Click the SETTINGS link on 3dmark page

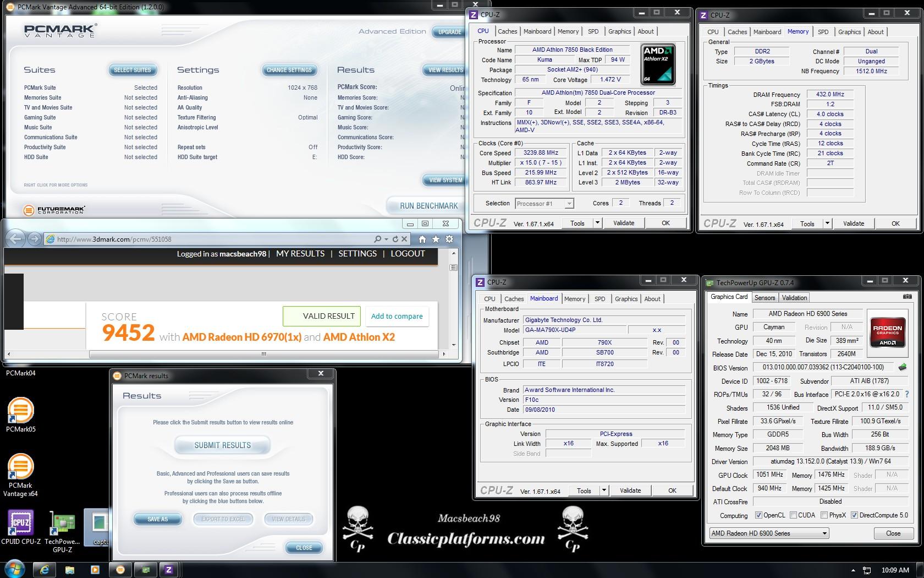tap(358, 254)
